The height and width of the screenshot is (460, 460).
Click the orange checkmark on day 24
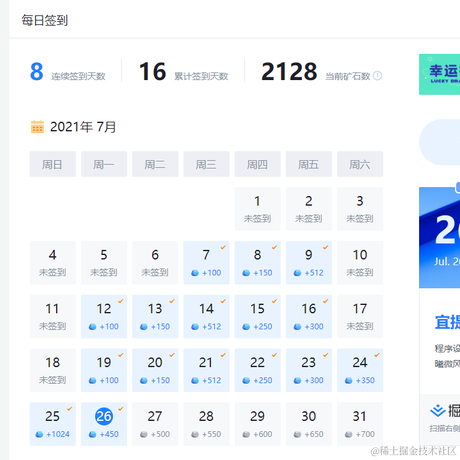pos(377,355)
